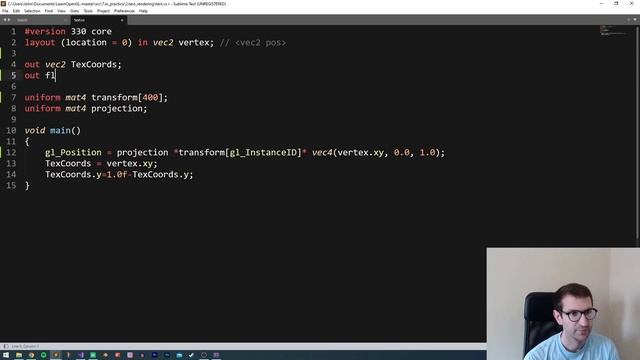Open the green spreadsheet taskbar app
This screenshot has width=640, height=360.
click(93, 355)
